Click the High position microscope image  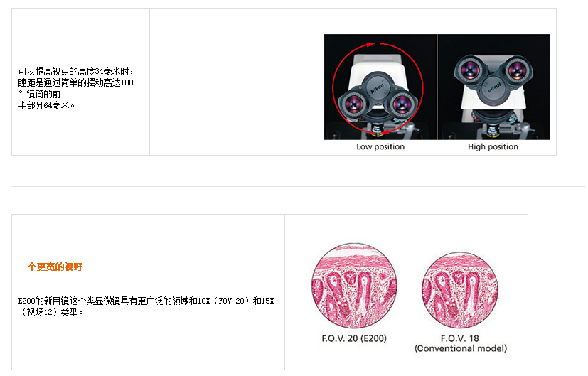494,87
